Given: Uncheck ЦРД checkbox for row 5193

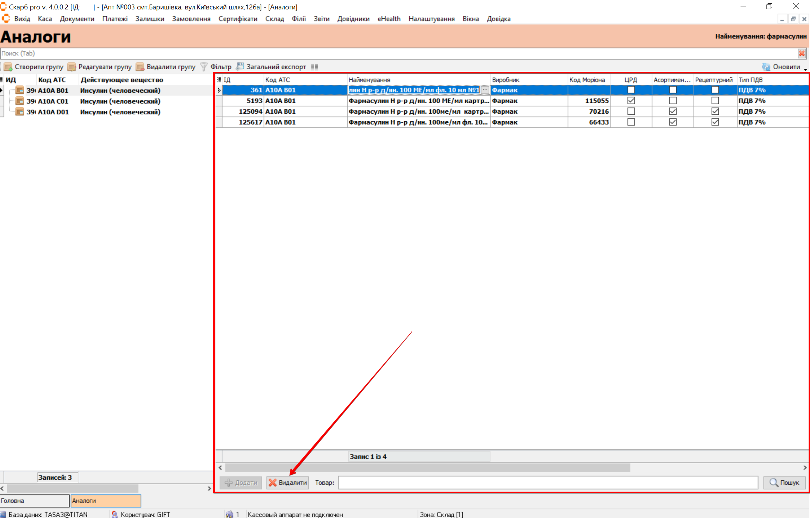Looking at the screenshot, I should (x=631, y=101).
